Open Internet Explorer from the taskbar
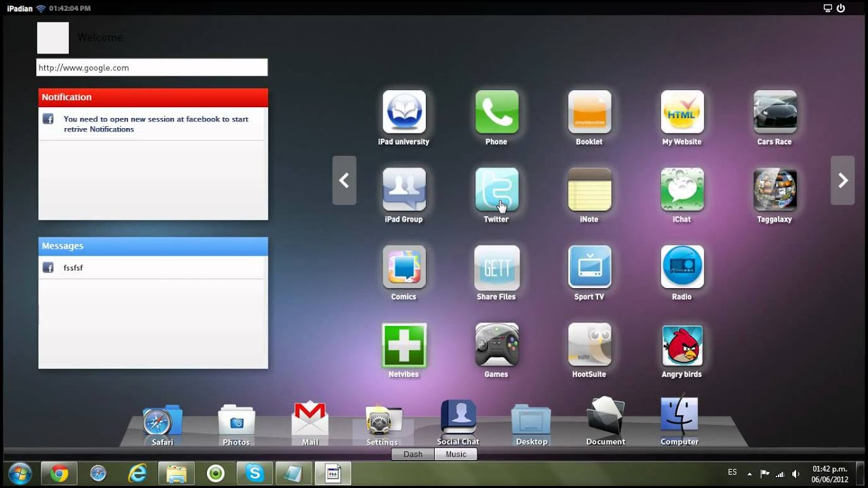The width and height of the screenshot is (868, 488). (x=137, y=473)
